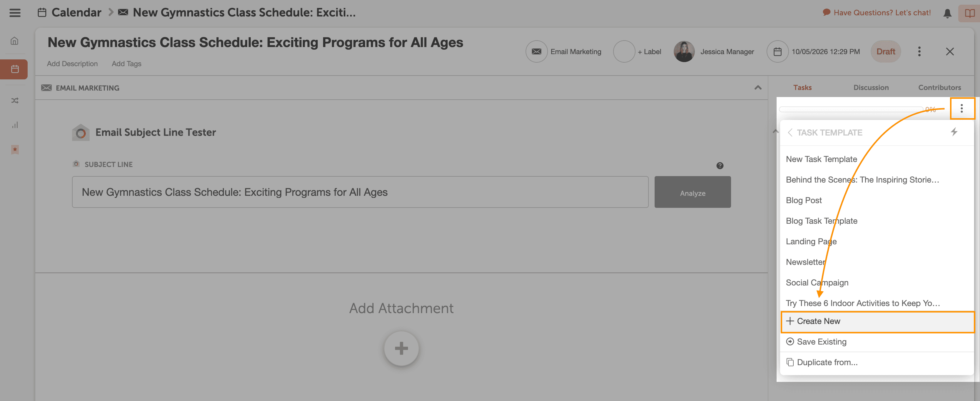Click the lightning bolt icon in Task Template

(954, 132)
